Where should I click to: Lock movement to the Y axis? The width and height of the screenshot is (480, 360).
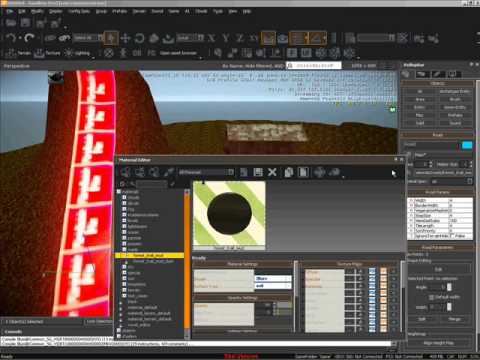point(226,38)
